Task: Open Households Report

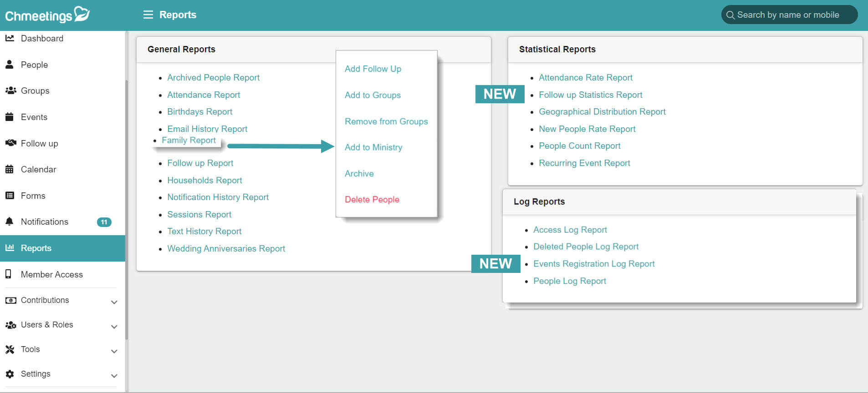Action: [204, 180]
